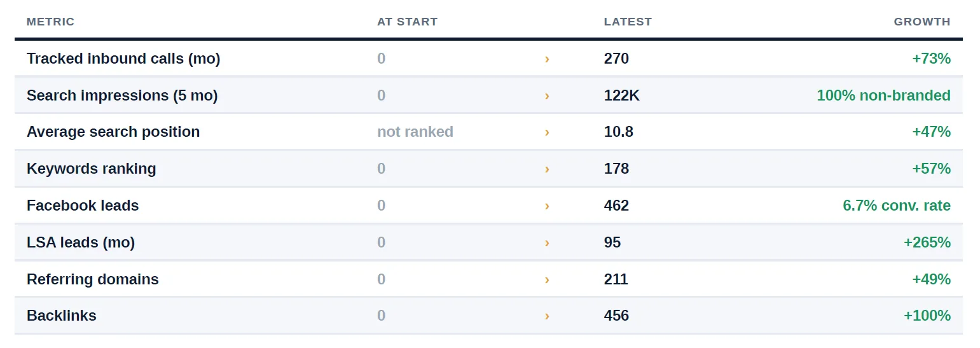Select the GROWTH column header
980x348 pixels.
922,22
